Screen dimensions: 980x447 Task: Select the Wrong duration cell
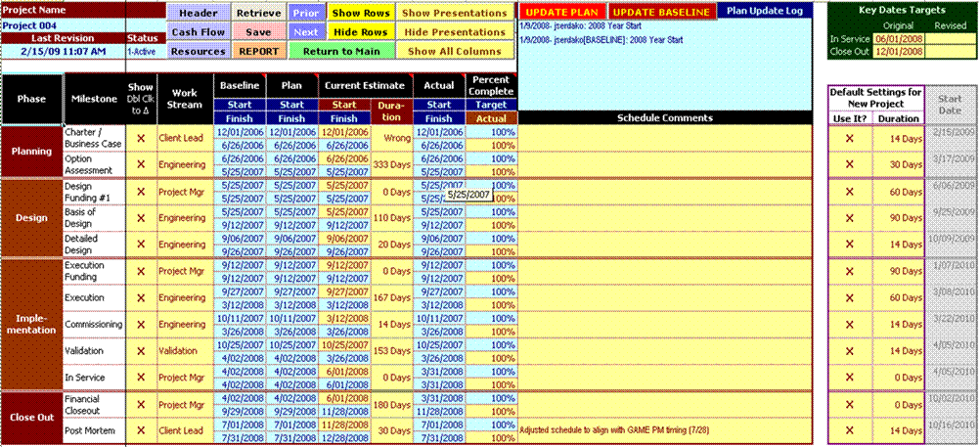[x=392, y=138]
